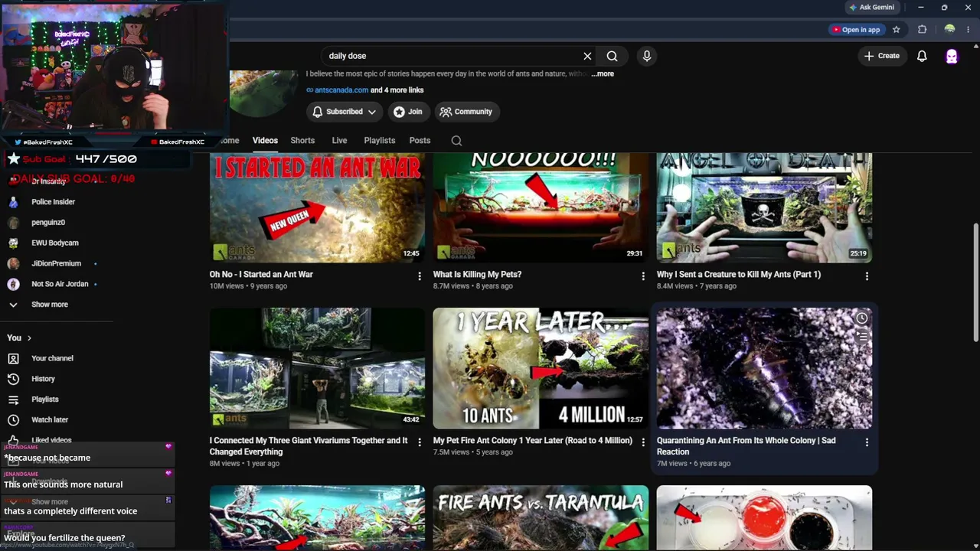
Task: Open 'Fire Ants vs. Tarantula' thumbnail
Action: (x=541, y=517)
